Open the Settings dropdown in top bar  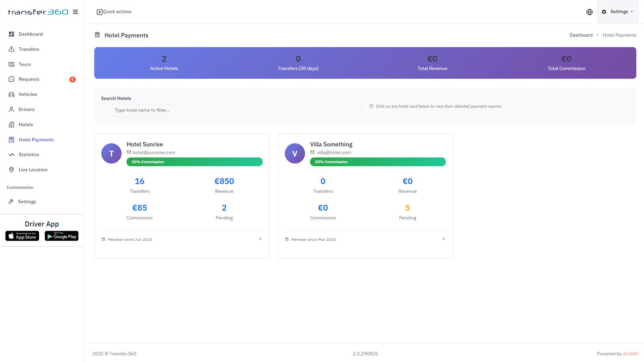[x=617, y=12]
